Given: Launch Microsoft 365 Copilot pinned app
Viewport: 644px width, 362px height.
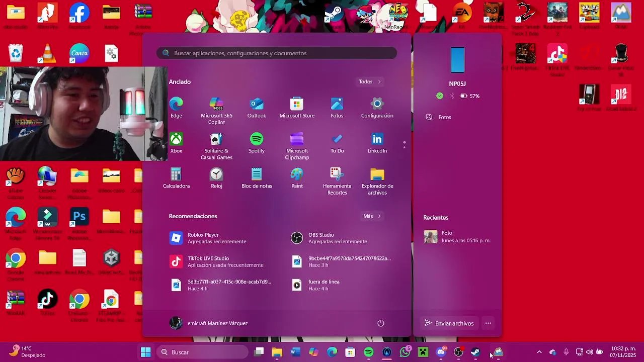Looking at the screenshot, I should tap(216, 111).
